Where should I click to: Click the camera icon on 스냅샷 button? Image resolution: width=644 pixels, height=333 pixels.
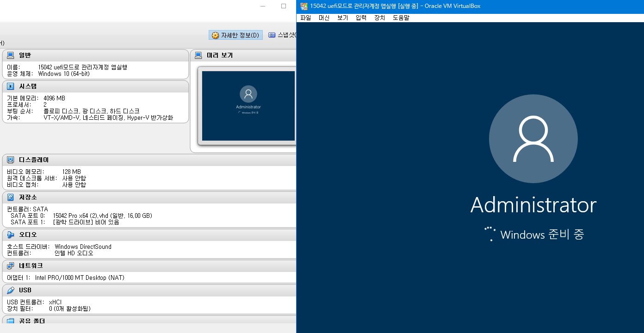point(272,35)
